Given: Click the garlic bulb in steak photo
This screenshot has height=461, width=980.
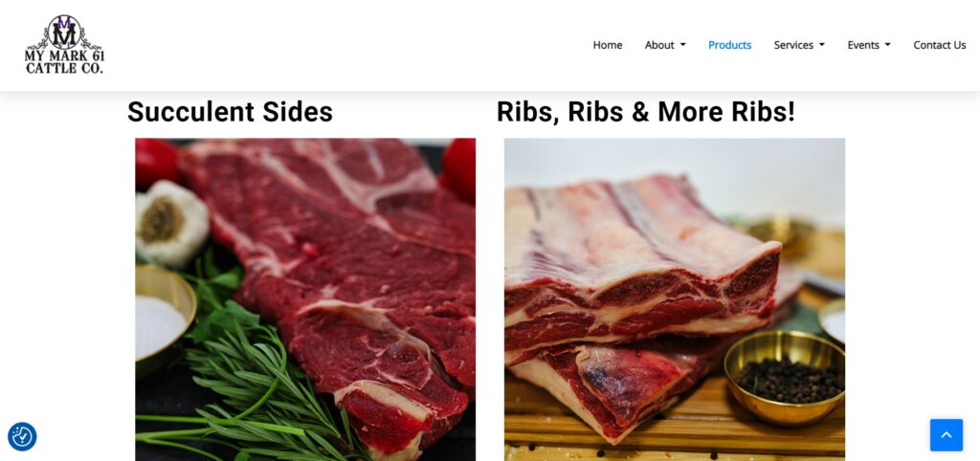Looking at the screenshot, I should tap(172, 223).
